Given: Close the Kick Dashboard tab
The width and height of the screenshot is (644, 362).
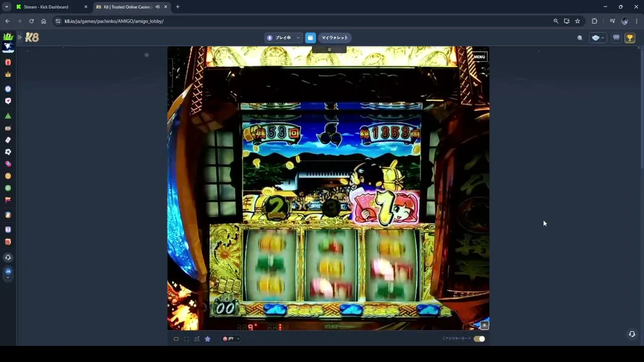Looking at the screenshot, I should 86,7.
